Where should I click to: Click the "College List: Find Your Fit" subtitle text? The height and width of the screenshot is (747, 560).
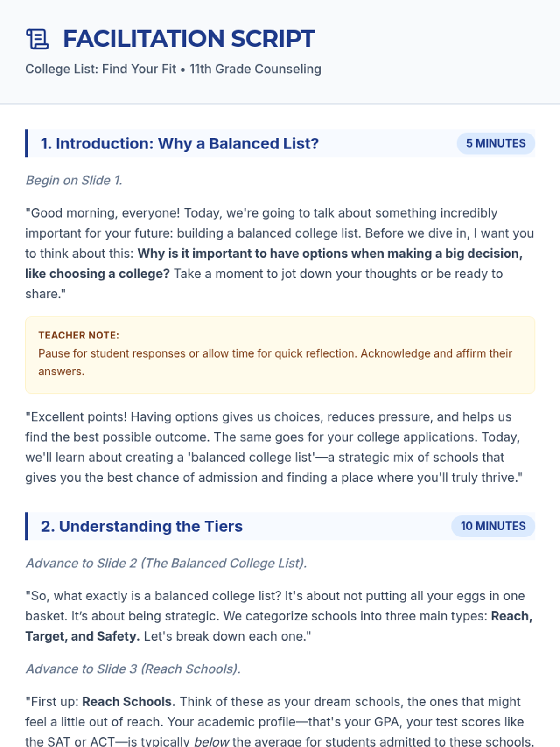[x=100, y=69]
